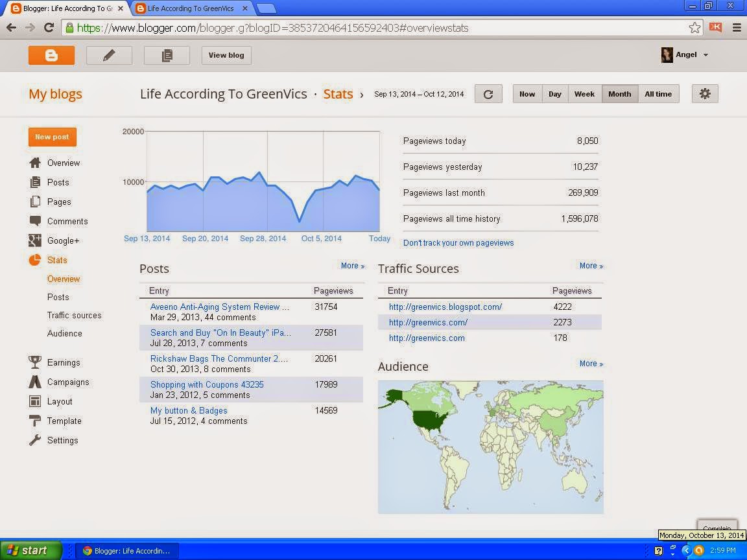The height and width of the screenshot is (560, 747).
Task: Click Blogger taskbar window button
Action: click(x=128, y=551)
